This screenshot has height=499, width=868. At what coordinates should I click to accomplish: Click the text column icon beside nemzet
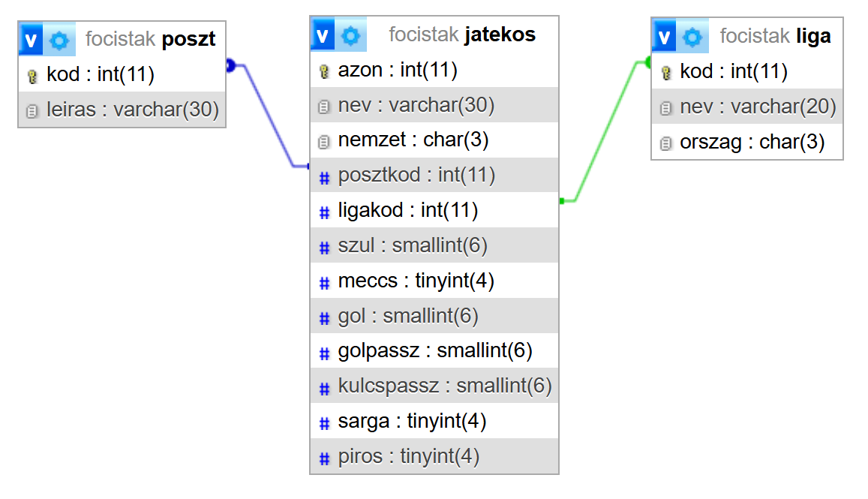pyautogui.click(x=324, y=142)
